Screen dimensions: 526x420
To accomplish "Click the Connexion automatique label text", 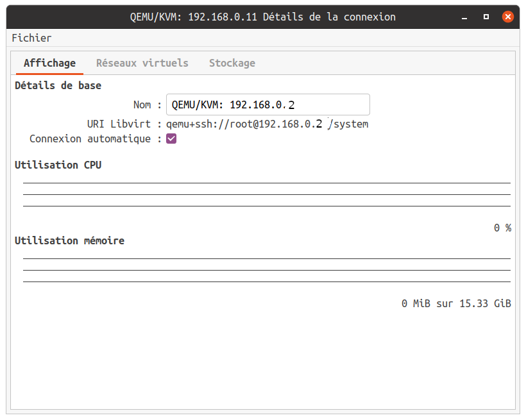I will [x=90, y=139].
